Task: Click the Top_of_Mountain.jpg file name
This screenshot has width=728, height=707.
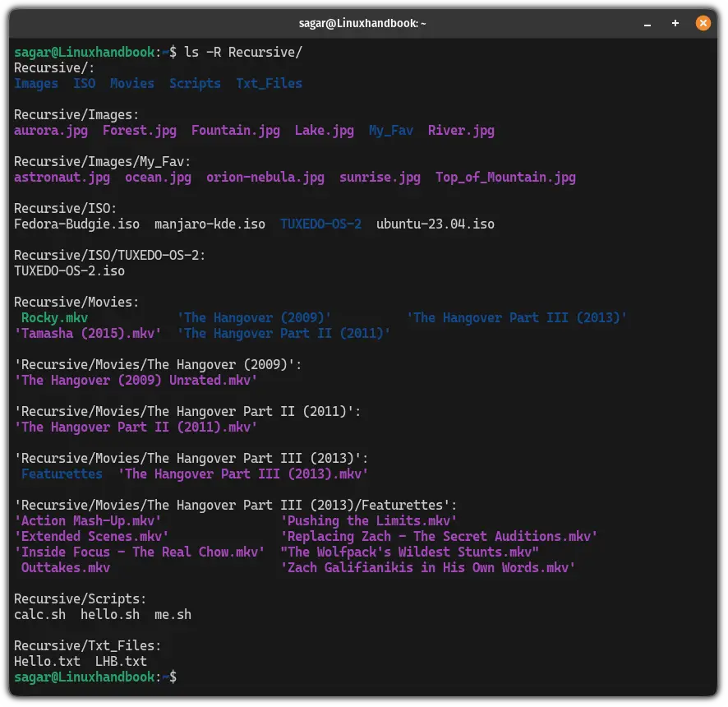Action: tap(505, 177)
